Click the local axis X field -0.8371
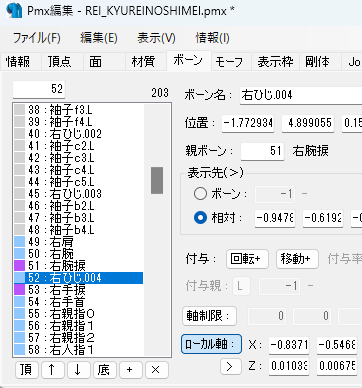Viewport: 362px width, 388px height. pos(289,345)
